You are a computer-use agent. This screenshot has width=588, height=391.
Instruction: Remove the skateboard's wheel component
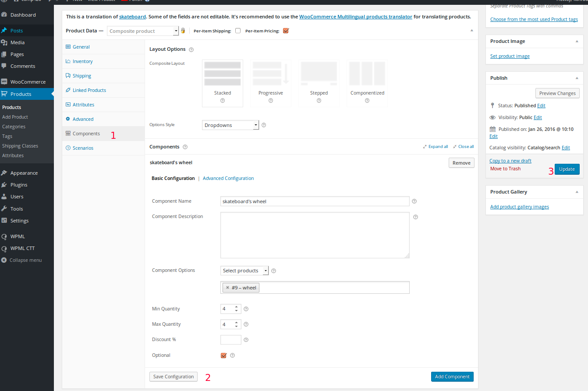(x=461, y=163)
